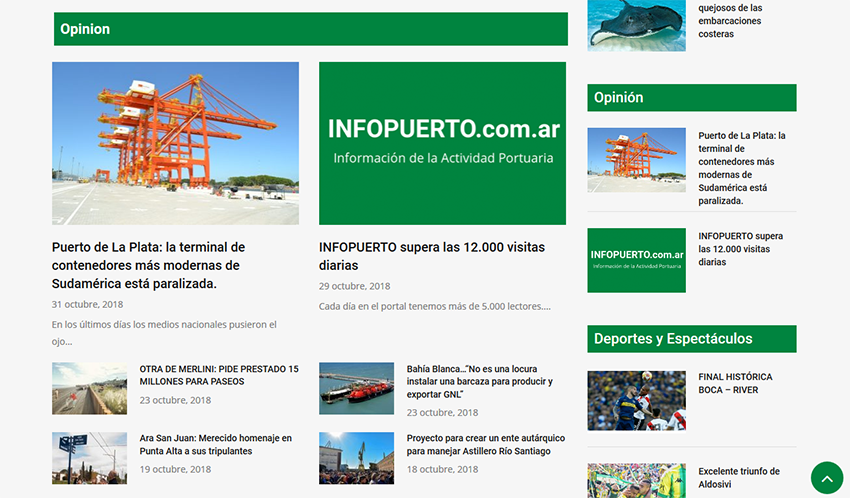Open OTRA DE MERLINI: PIDE PRESTADO headline
This screenshot has height=498, width=850.
point(219,375)
